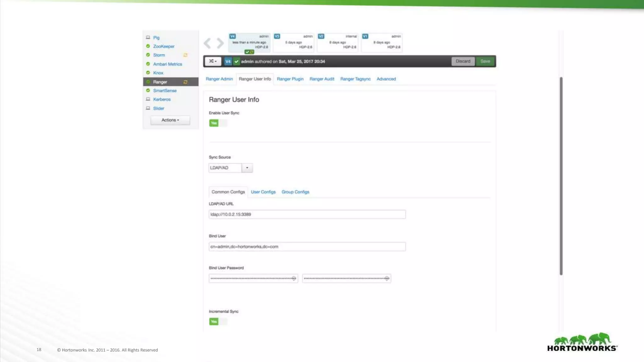Image resolution: width=644 pixels, height=362 pixels.
Task: Select the V3 config version thumbnail
Action: tap(294, 42)
